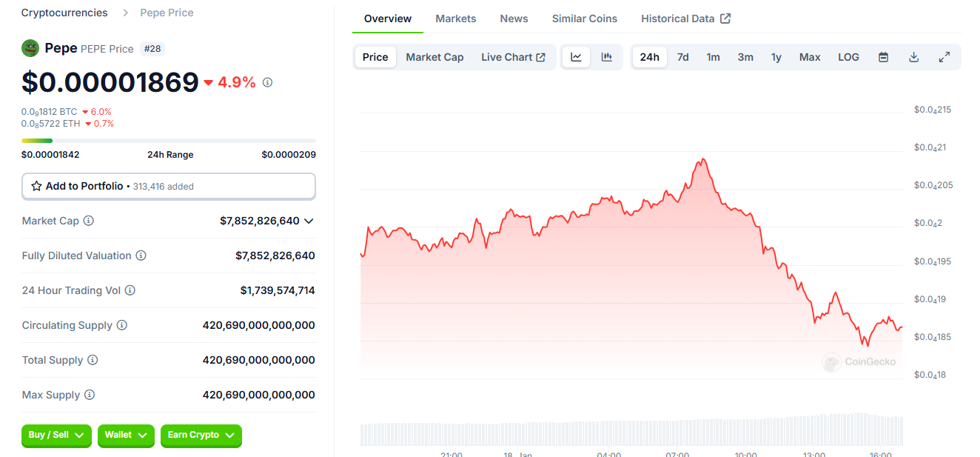Open the Earn Crypto dropdown
980x457 pixels.
(201, 436)
